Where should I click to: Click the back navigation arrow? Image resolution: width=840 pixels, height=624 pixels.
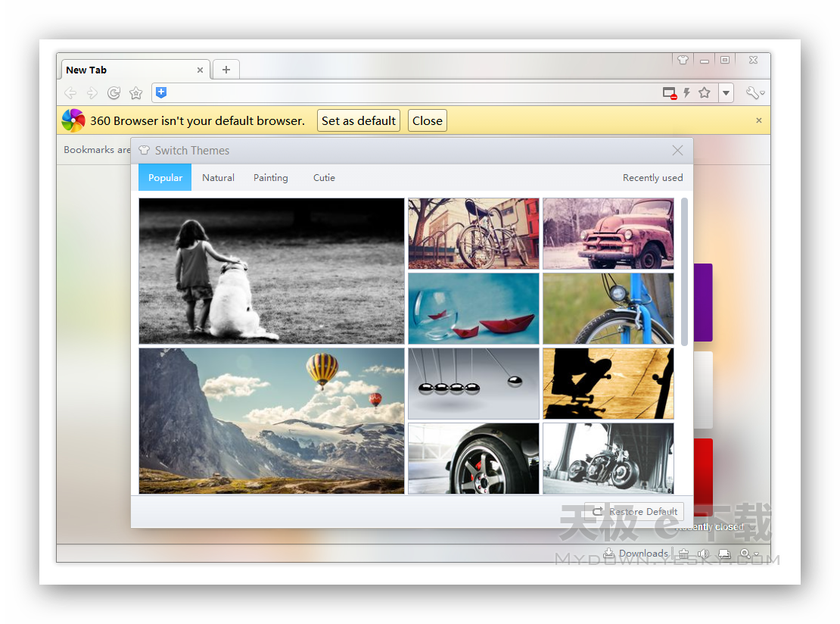click(70, 93)
